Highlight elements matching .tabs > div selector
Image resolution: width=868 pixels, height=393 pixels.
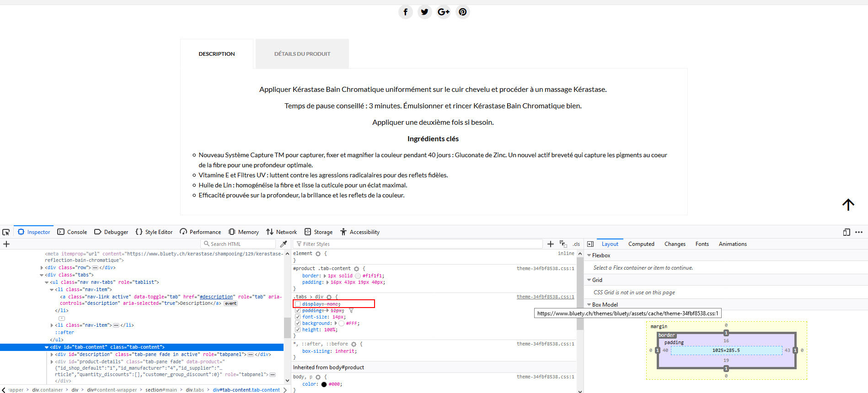click(329, 297)
